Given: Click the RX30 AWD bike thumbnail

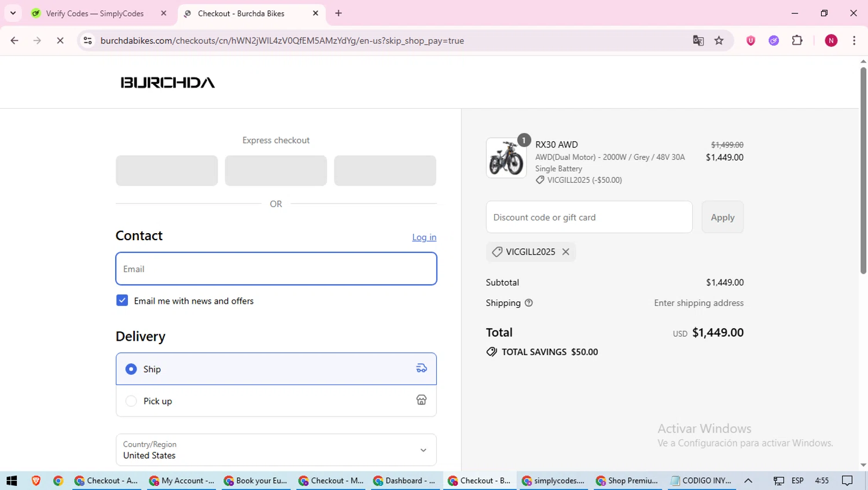Looking at the screenshot, I should pyautogui.click(x=506, y=158).
